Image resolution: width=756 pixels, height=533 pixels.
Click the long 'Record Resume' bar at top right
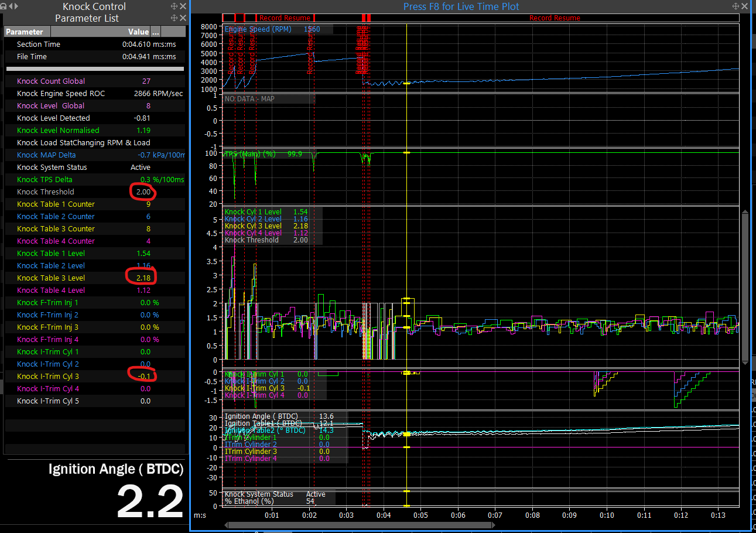tap(555, 18)
